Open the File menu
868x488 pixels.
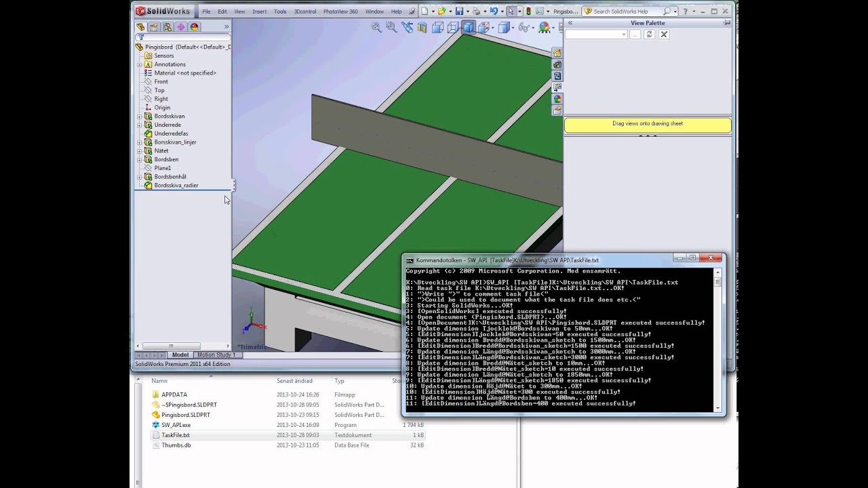click(206, 12)
